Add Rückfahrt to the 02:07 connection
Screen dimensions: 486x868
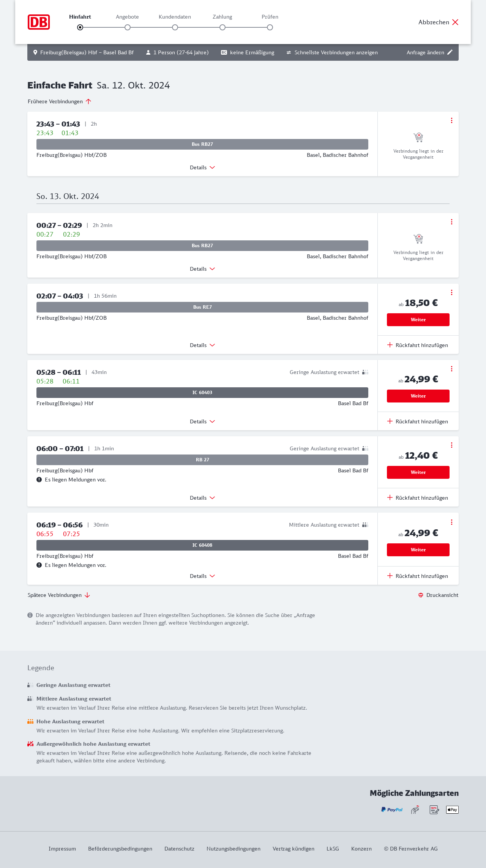click(x=418, y=345)
